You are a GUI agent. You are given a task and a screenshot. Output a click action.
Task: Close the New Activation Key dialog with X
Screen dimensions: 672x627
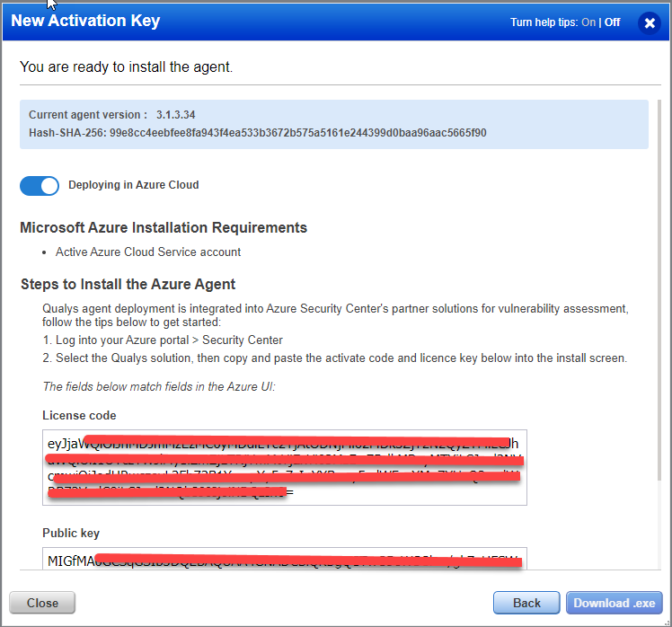click(x=650, y=22)
